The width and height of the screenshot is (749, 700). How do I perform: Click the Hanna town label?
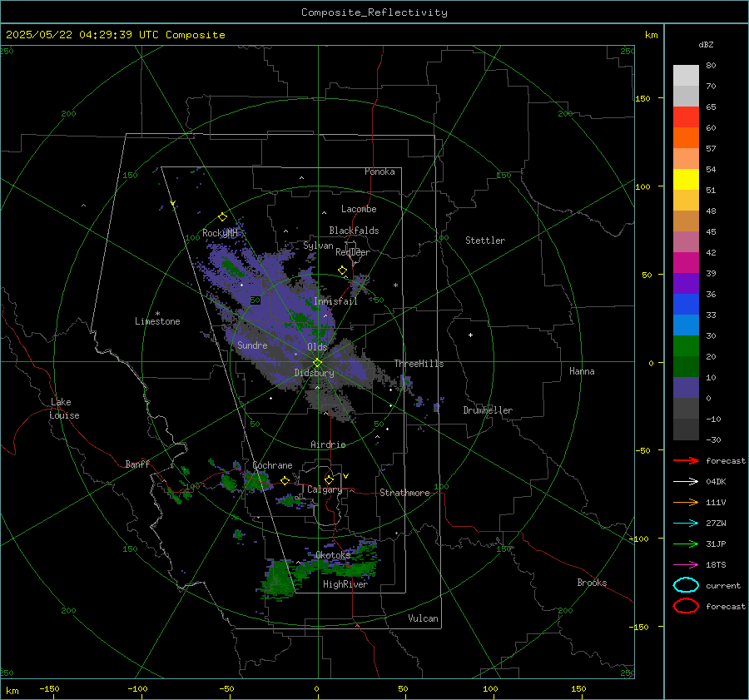point(582,371)
